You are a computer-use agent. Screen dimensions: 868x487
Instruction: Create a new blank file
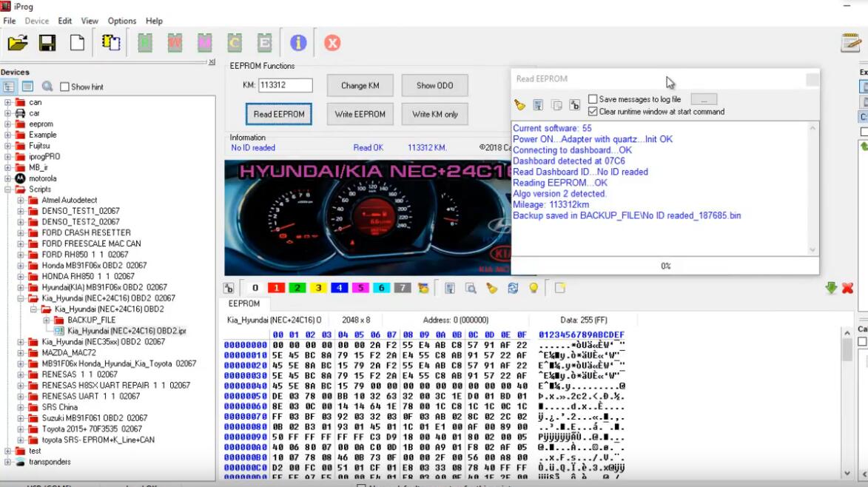click(x=77, y=43)
